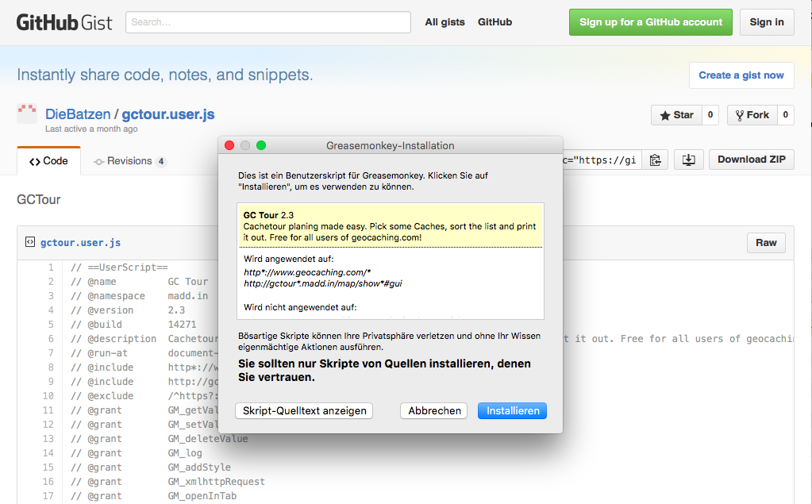Switch to the Code tab
The height and width of the screenshot is (504, 812).
point(48,161)
